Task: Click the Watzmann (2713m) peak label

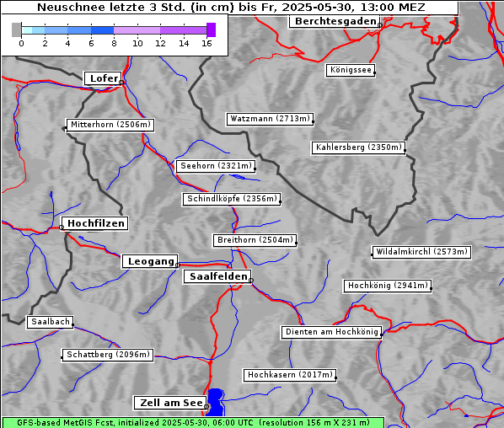Action: tap(270, 119)
